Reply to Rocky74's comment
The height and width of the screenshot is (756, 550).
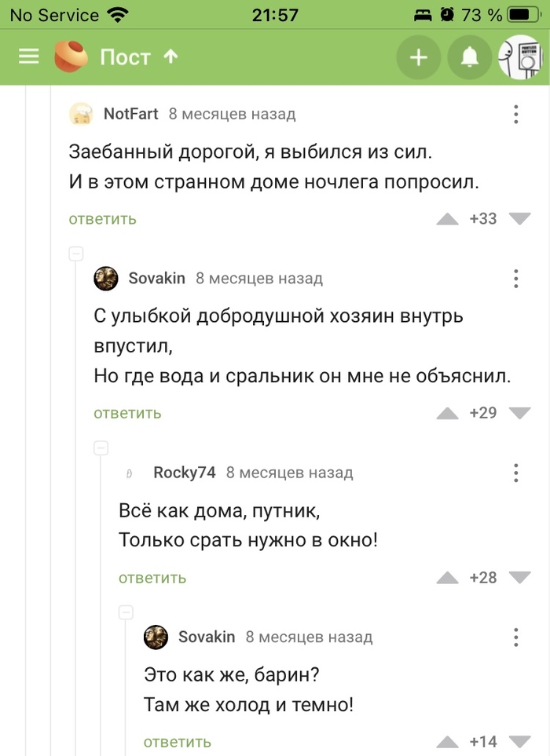pos(152,578)
